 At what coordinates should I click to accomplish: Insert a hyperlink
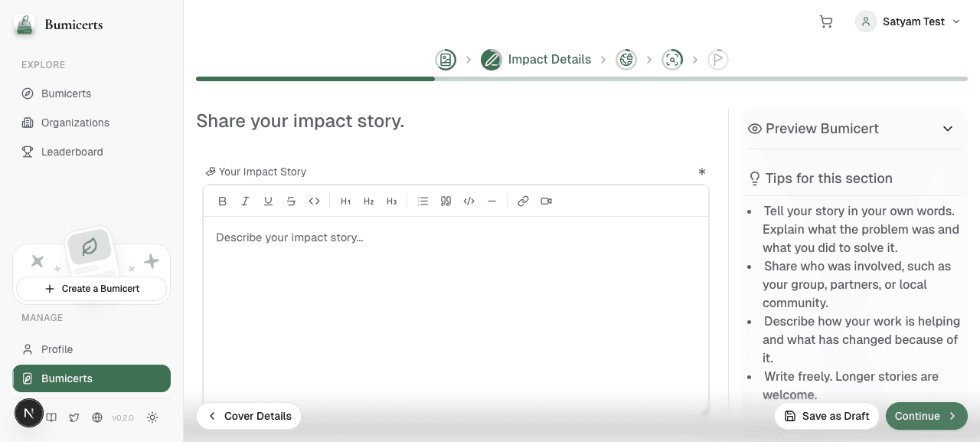524,201
